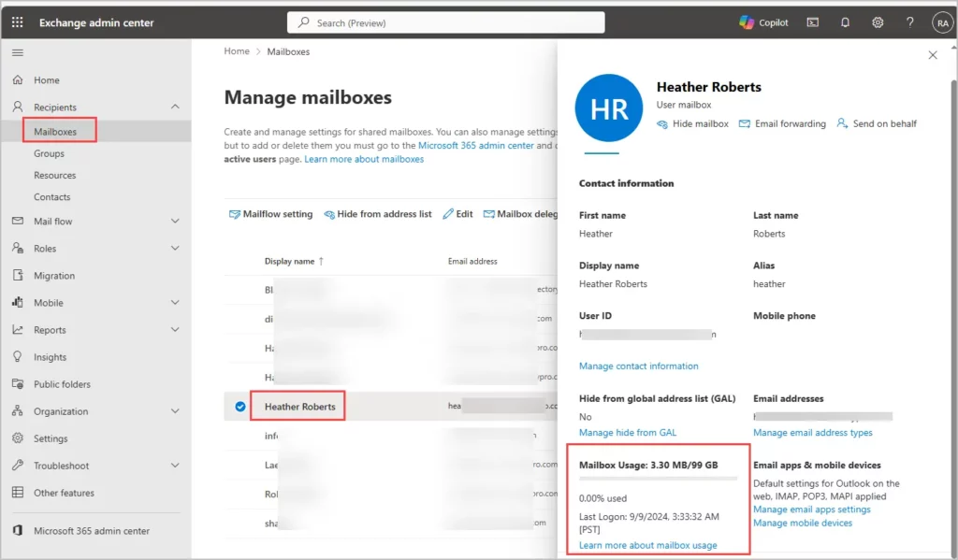
Task: Click the Mobile icon in sidebar
Action: click(x=18, y=302)
